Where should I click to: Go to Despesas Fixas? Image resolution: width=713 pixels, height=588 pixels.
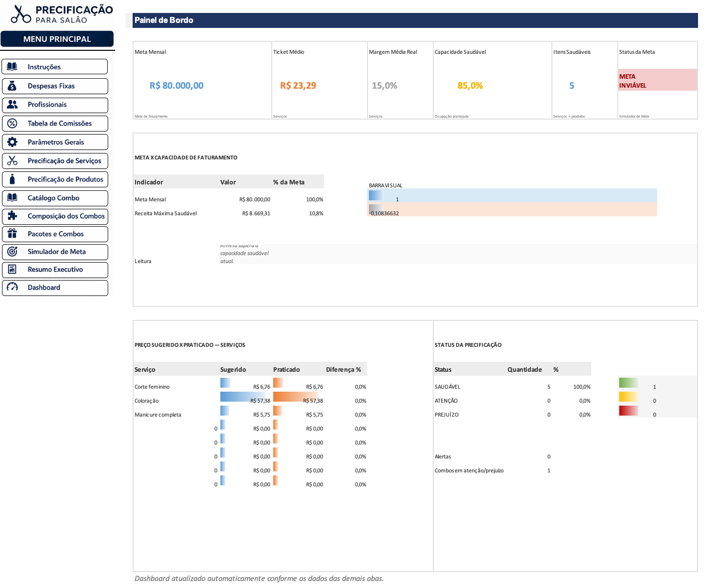pyautogui.click(x=55, y=86)
